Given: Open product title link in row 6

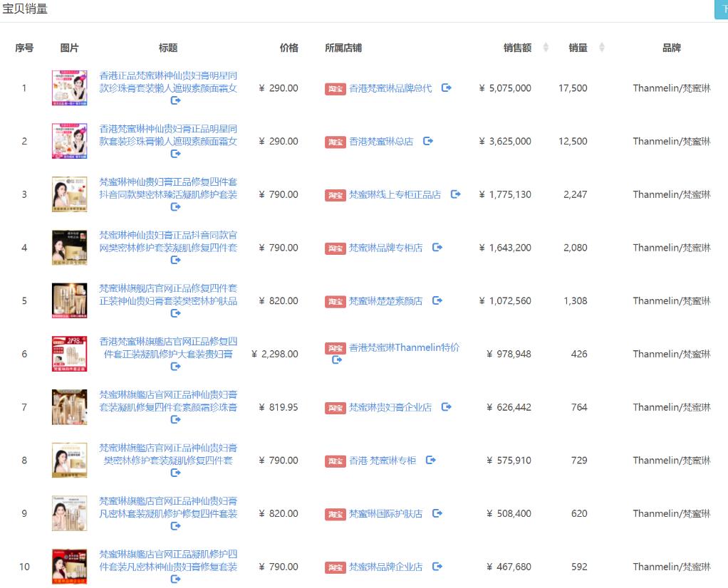Looking at the screenshot, I should (168, 347).
